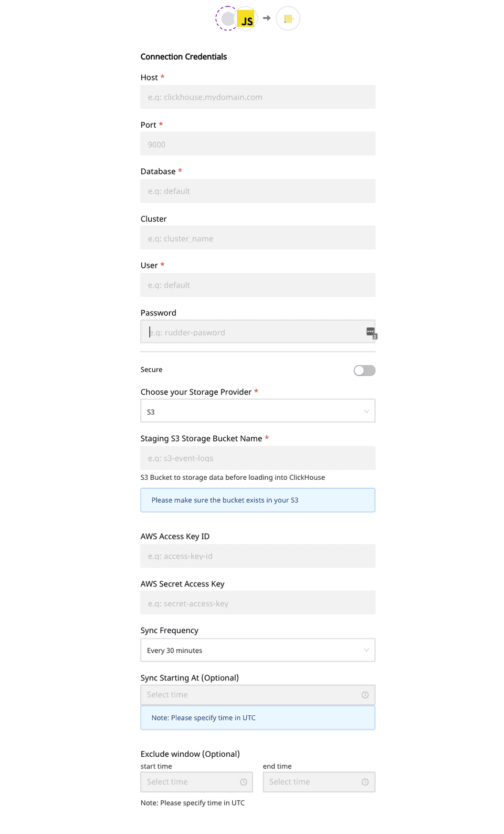The height and width of the screenshot is (834, 504).
Task: Focus the User input field
Action: click(257, 285)
